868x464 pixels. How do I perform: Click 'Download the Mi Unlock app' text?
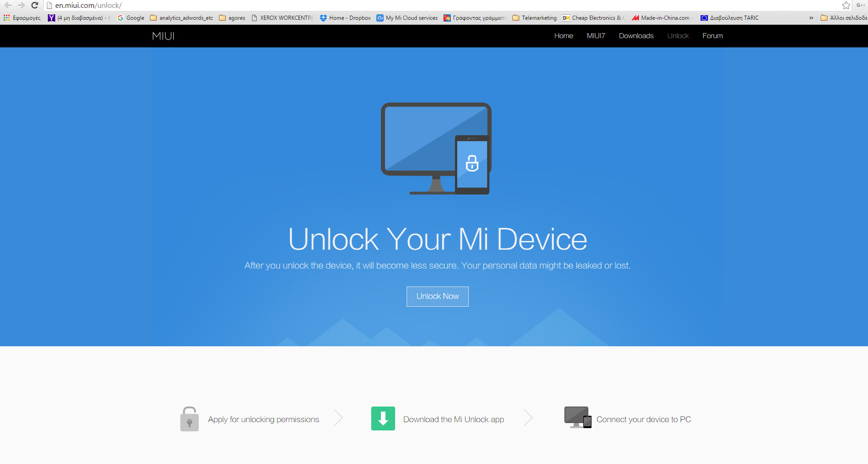[x=454, y=419]
